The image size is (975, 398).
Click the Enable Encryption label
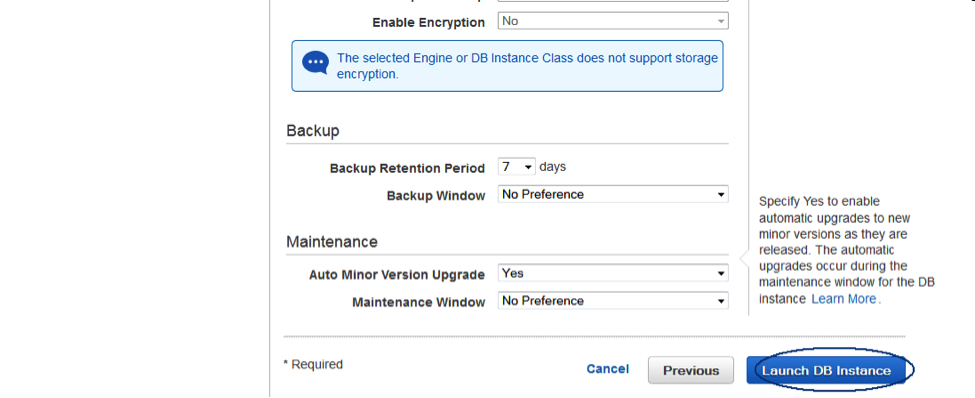click(428, 22)
